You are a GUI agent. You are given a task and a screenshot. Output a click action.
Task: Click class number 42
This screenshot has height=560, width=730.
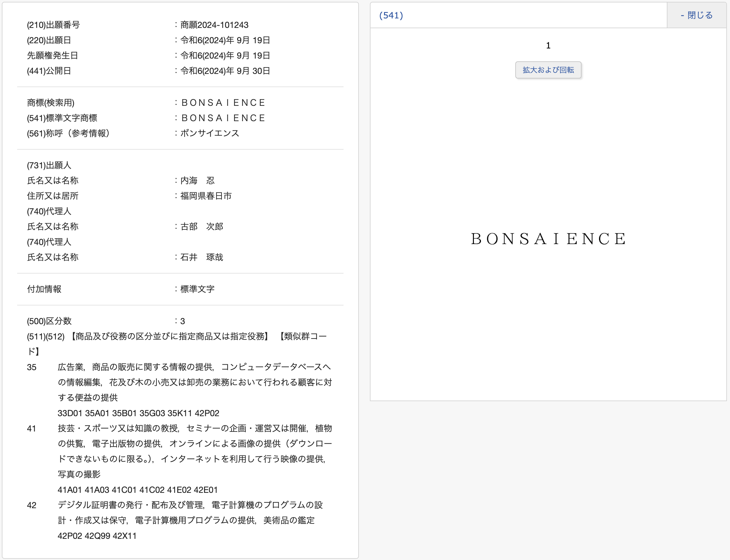click(x=32, y=505)
